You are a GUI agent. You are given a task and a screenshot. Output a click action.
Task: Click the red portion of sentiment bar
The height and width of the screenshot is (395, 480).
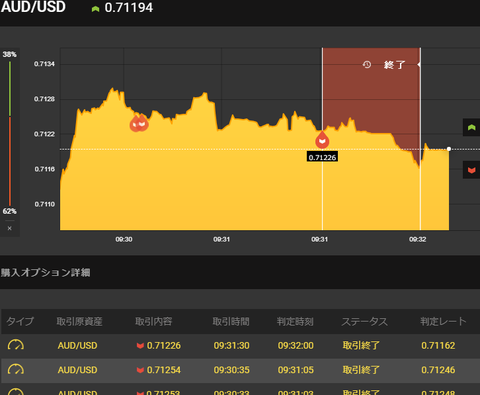click(10, 161)
